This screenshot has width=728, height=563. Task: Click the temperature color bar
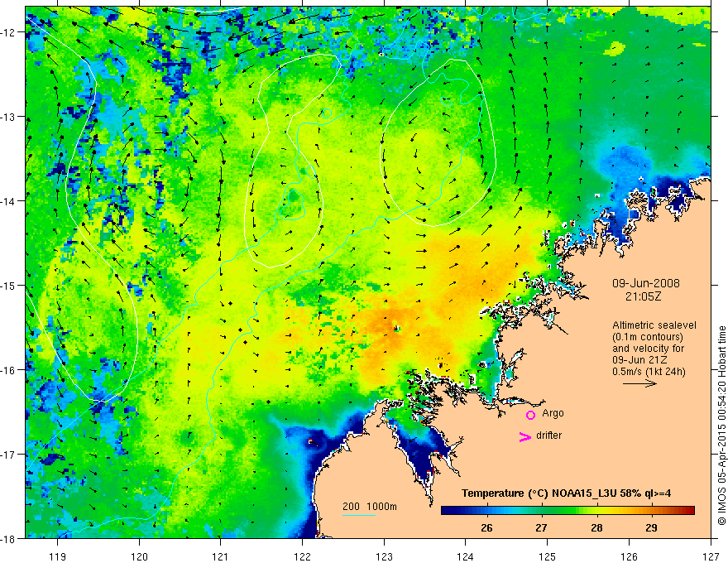568,511
